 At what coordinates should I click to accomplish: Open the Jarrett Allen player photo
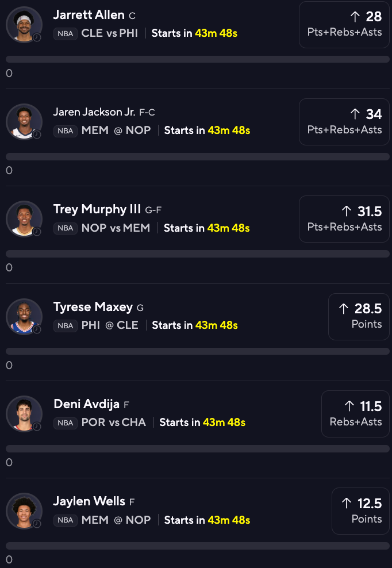[x=24, y=24]
